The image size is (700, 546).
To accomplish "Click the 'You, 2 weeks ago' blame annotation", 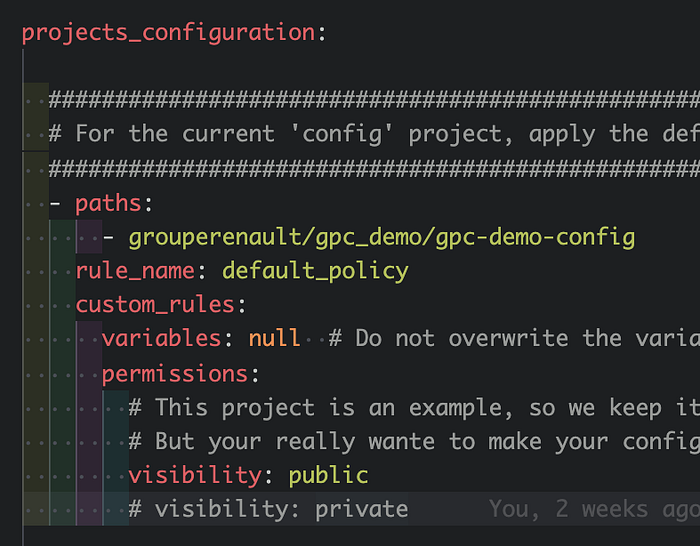I will tap(594, 509).
